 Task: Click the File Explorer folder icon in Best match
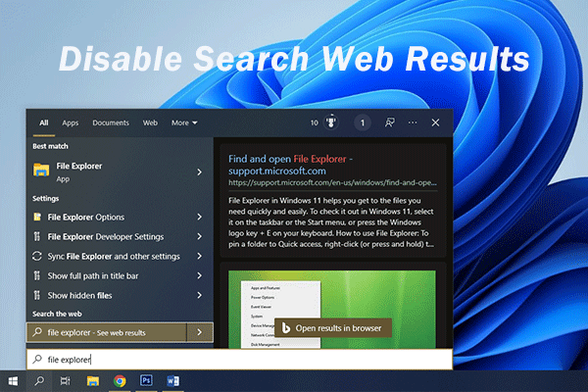[x=41, y=170]
